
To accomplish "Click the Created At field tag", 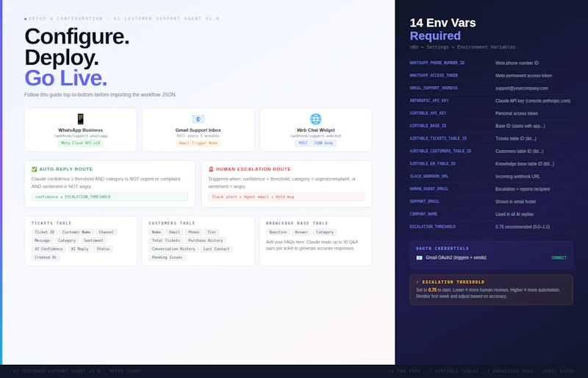I will point(46,257).
